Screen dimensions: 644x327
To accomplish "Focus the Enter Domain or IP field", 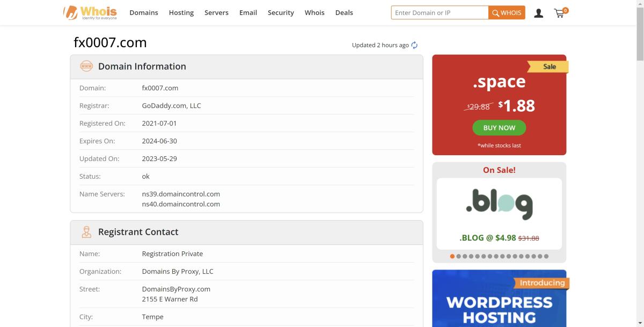I will click(x=440, y=13).
